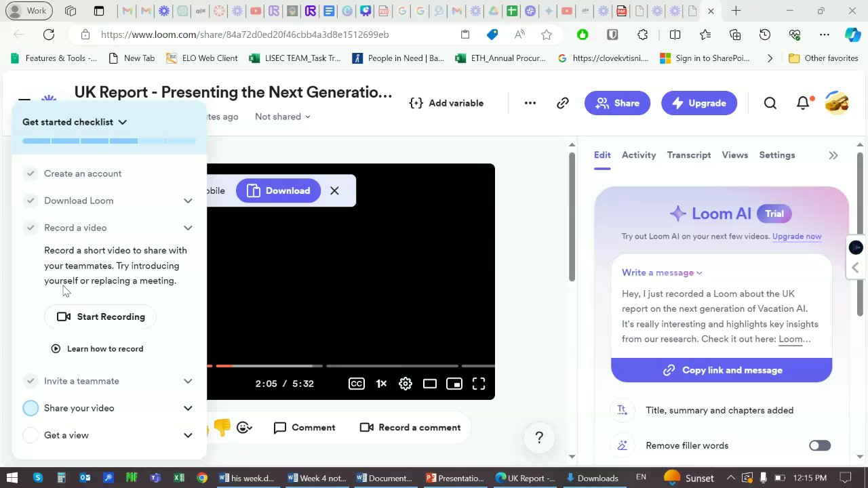868x488 pixels.
Task: Open the Learn how to record link
Action: (x=97, y=348)
